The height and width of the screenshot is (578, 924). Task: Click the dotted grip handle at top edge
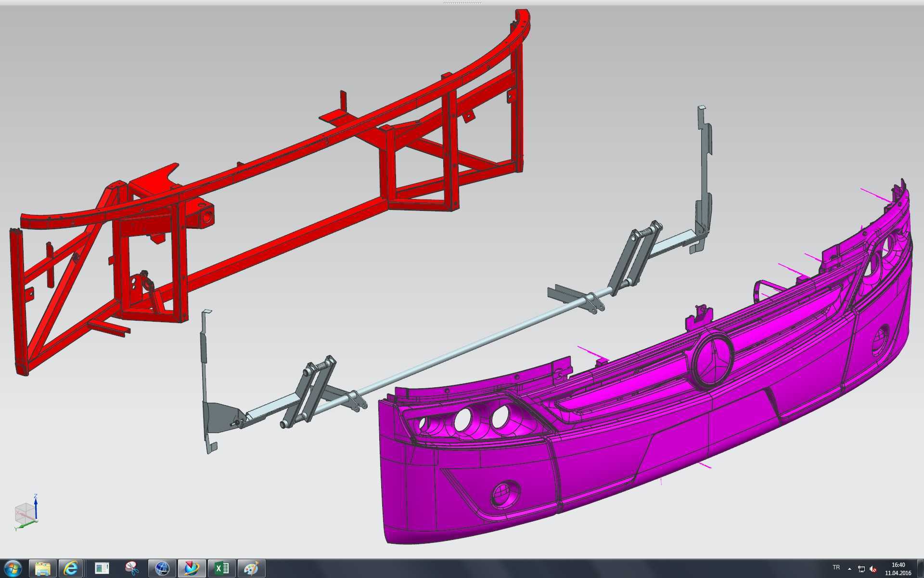[x=462, y=2]
